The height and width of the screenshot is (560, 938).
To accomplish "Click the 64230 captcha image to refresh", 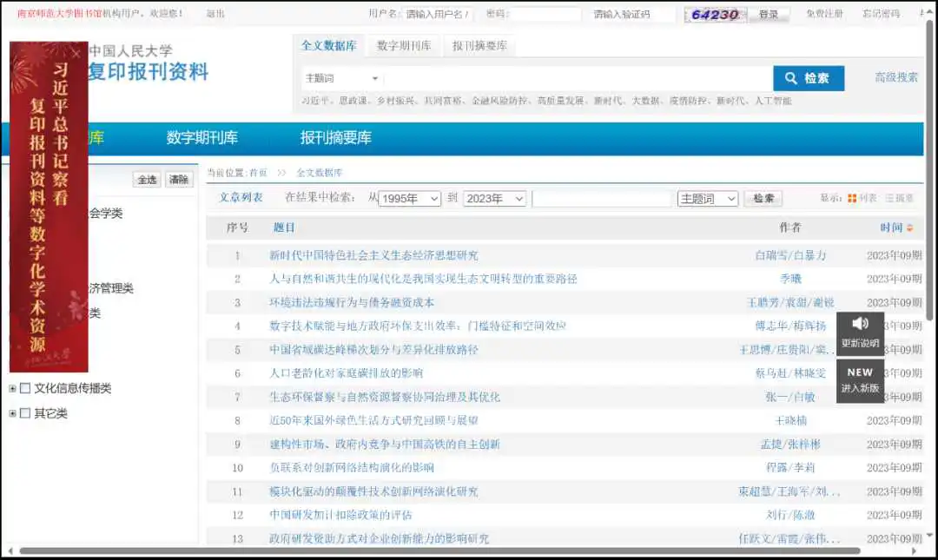I will click(715, 15).
